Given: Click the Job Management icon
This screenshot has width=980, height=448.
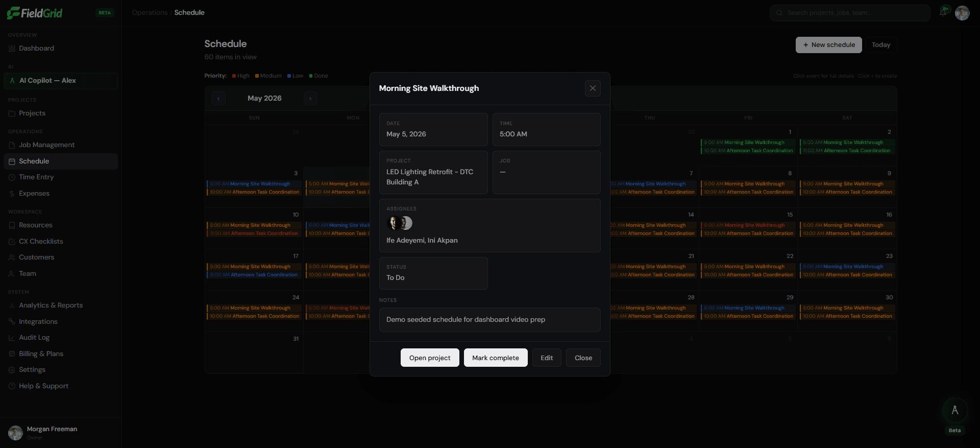Looking at the screenshot, I should 12,145.
